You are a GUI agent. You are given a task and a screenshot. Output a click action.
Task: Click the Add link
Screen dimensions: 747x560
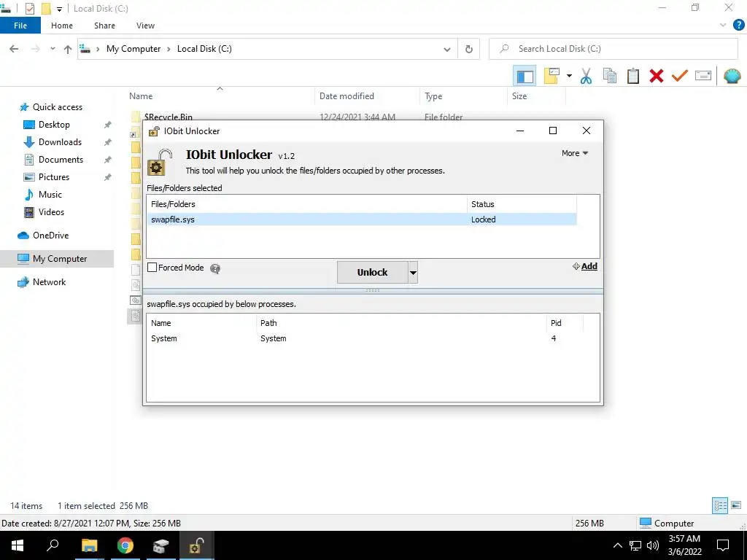coord(585,266)
